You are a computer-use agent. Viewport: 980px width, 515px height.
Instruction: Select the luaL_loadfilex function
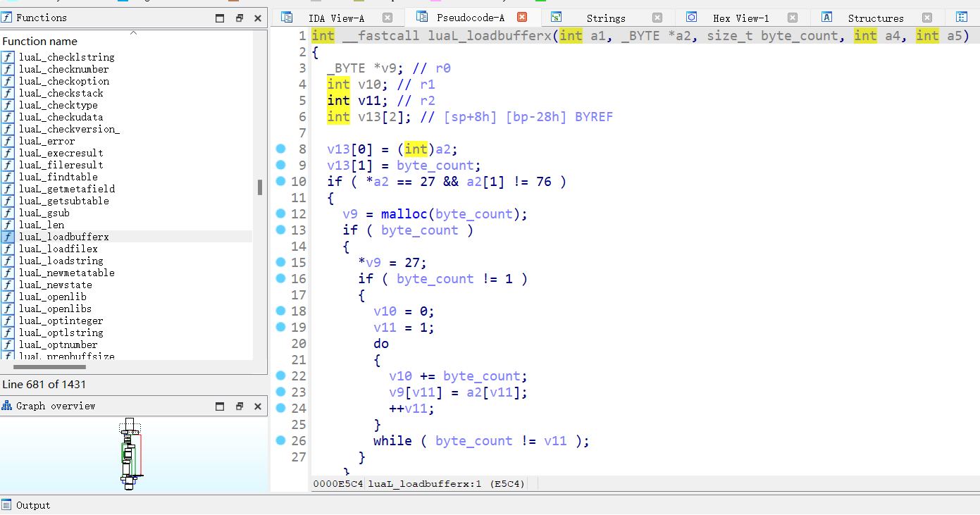pos(58,249)
